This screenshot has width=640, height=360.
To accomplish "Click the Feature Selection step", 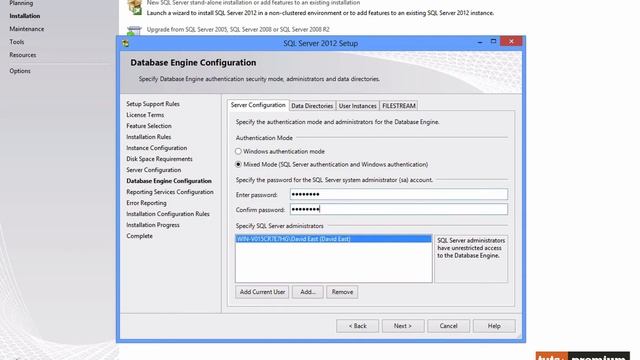I will click(x=149, y=126).
